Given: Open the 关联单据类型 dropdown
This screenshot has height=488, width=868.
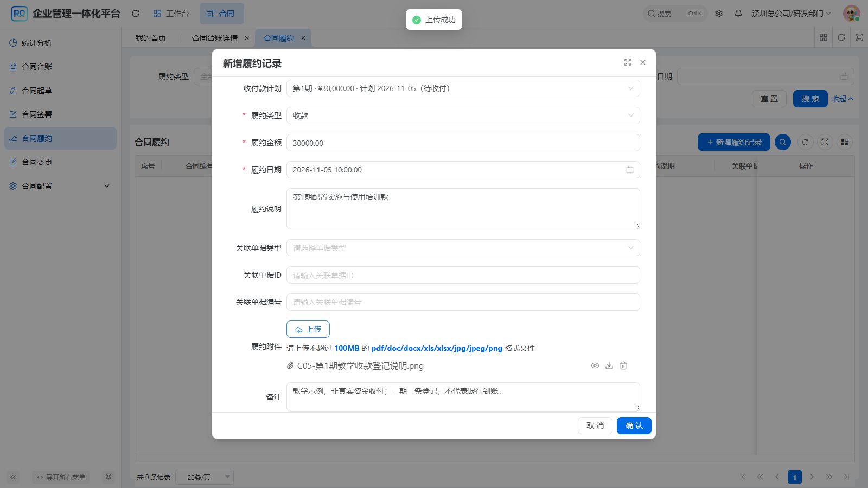Looking at the screenshot, I should pos(463,248).
